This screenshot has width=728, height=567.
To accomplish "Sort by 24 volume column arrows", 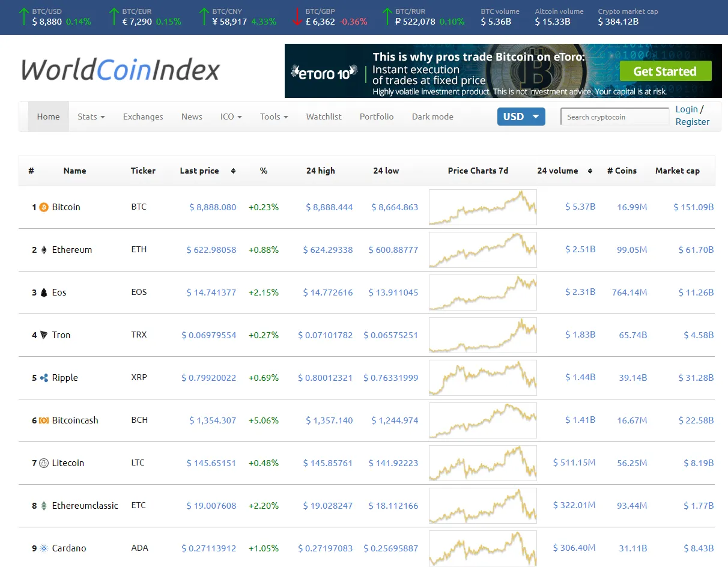I will (590, 171).
